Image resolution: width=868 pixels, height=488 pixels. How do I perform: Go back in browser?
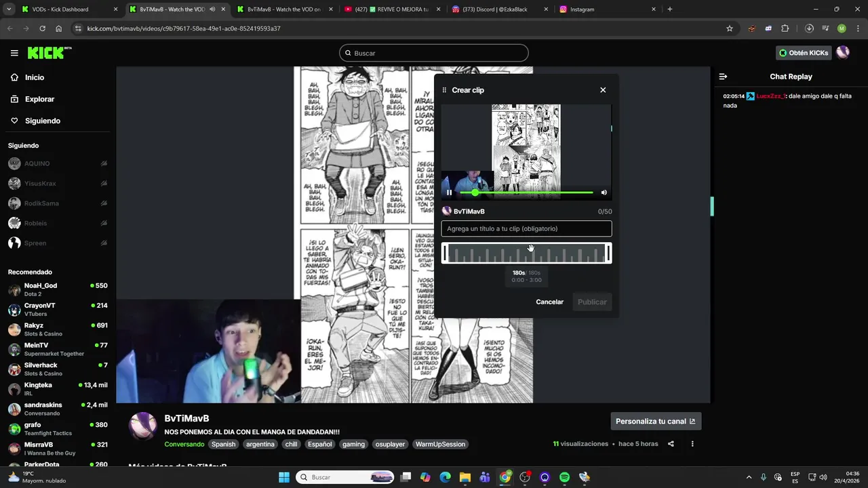[x=9, y=28]
